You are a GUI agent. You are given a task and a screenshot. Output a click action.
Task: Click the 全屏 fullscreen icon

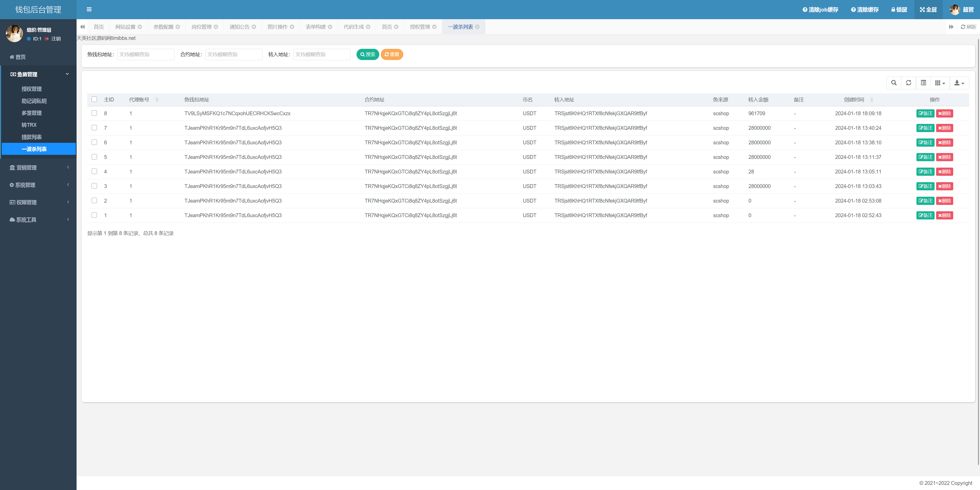922,10
